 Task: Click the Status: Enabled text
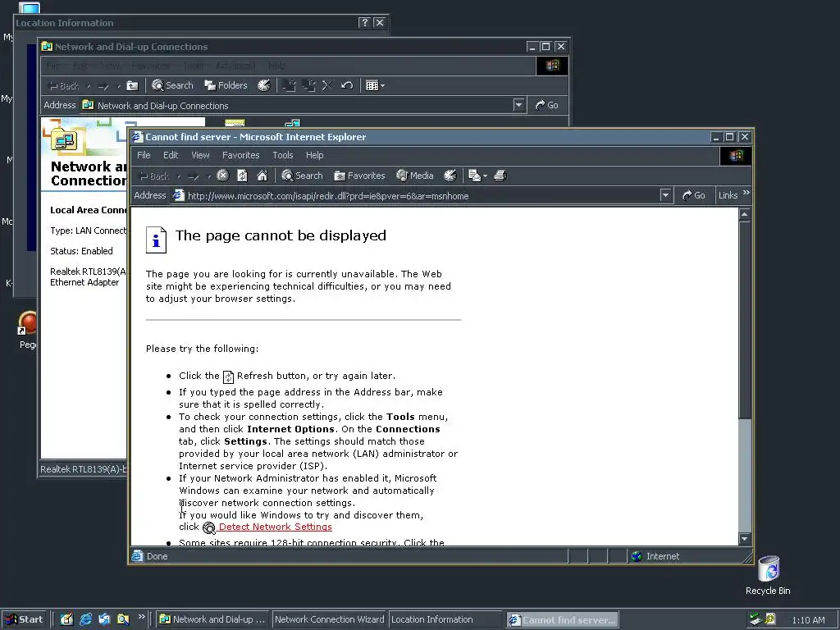(x=81, y=251)
